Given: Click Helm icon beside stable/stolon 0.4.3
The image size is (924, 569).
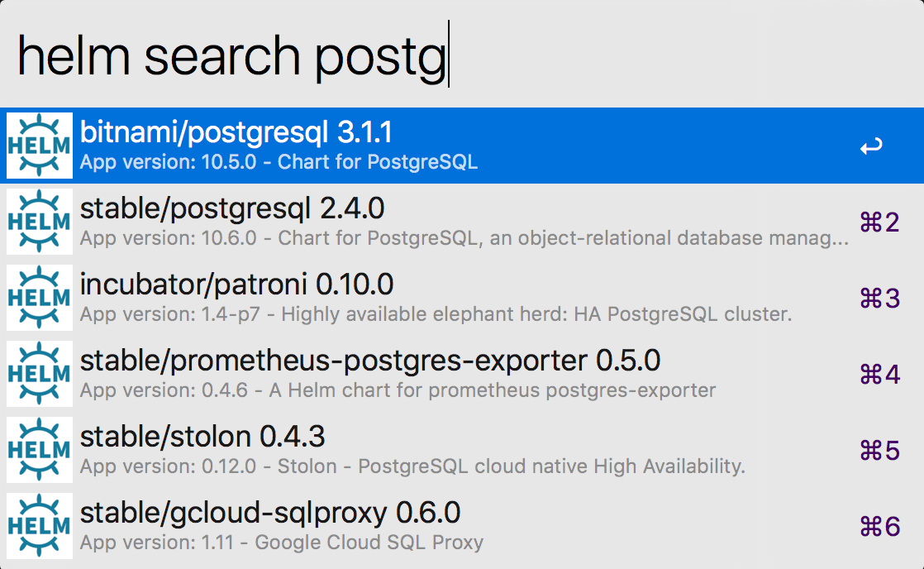Looking at the screenshot, I should pos(40,450).
